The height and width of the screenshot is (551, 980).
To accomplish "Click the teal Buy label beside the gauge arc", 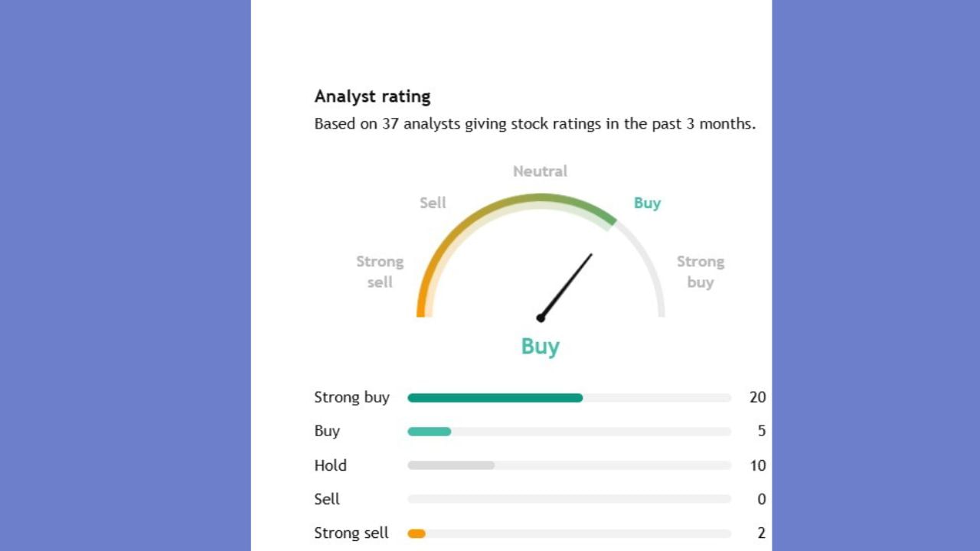I will coord(647,203).
